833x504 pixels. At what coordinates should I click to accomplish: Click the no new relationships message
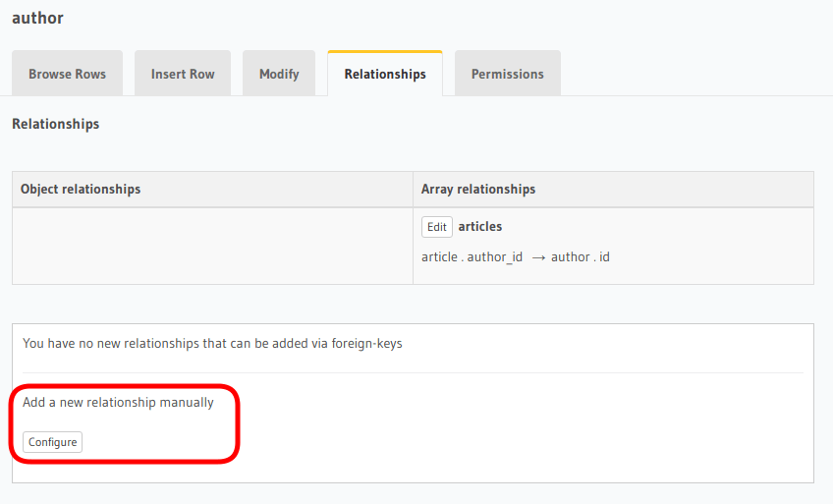[x=212, y=344]
